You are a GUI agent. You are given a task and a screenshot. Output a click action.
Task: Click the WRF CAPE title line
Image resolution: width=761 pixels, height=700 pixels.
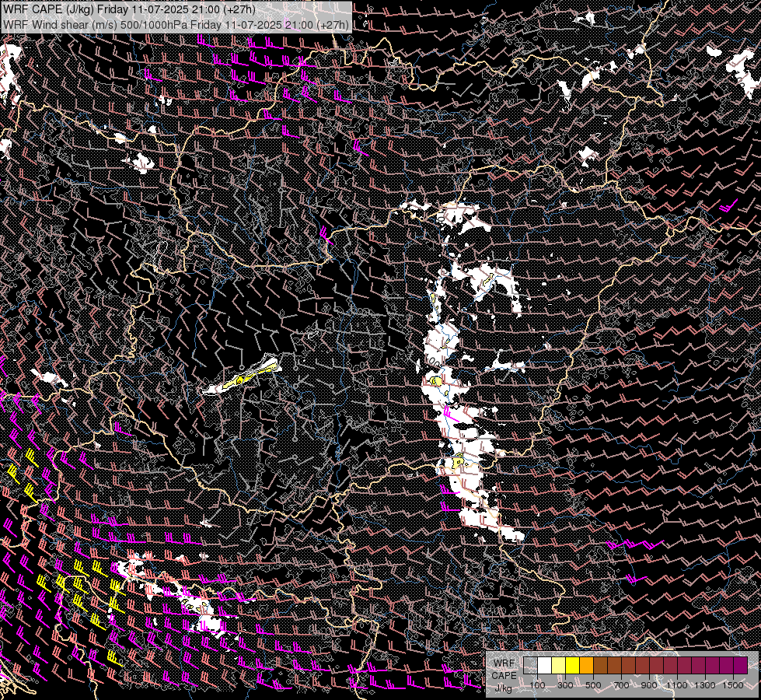[128, 9]
